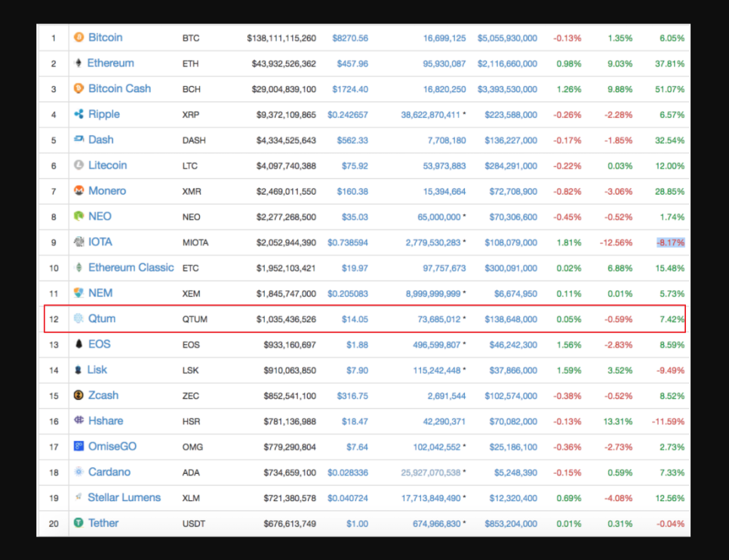729x560 pixels.
Task: Click Bitcoin Cash price $1724.40
Action: [x=350, y=89]
